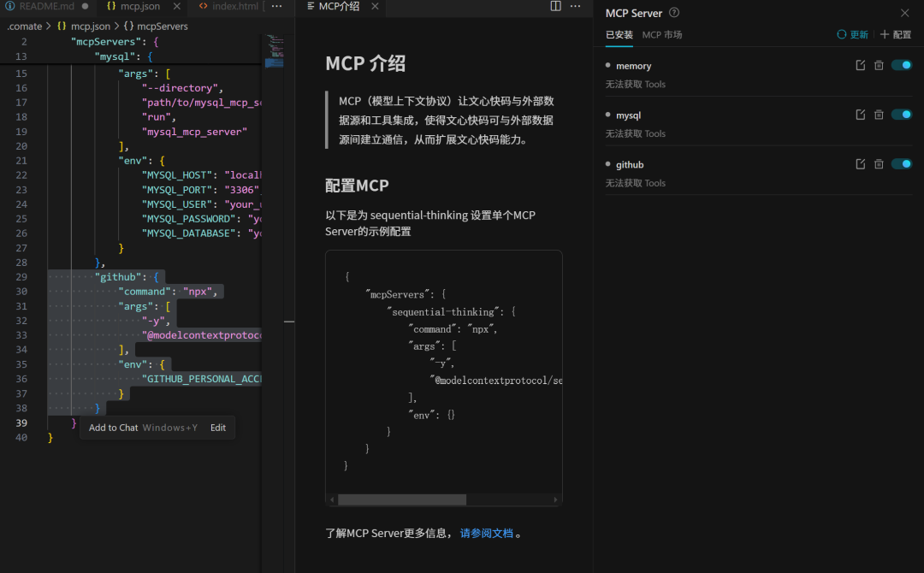Delete the memory MCP server
This screenshot has height=573, width=924.
(x=879, y=66)
